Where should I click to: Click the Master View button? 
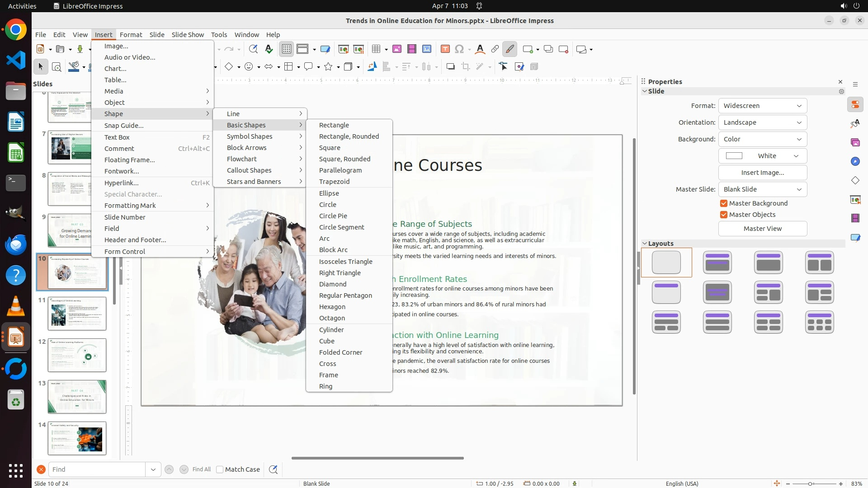pos(762,229)
